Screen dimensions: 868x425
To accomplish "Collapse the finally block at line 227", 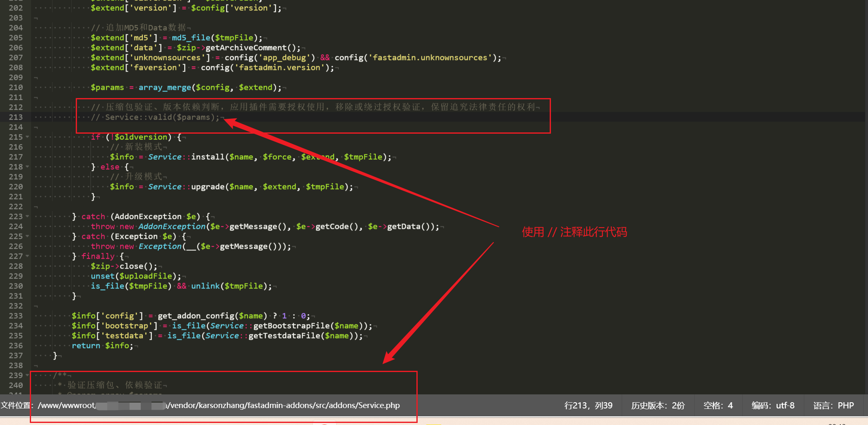I will [26, 256].
